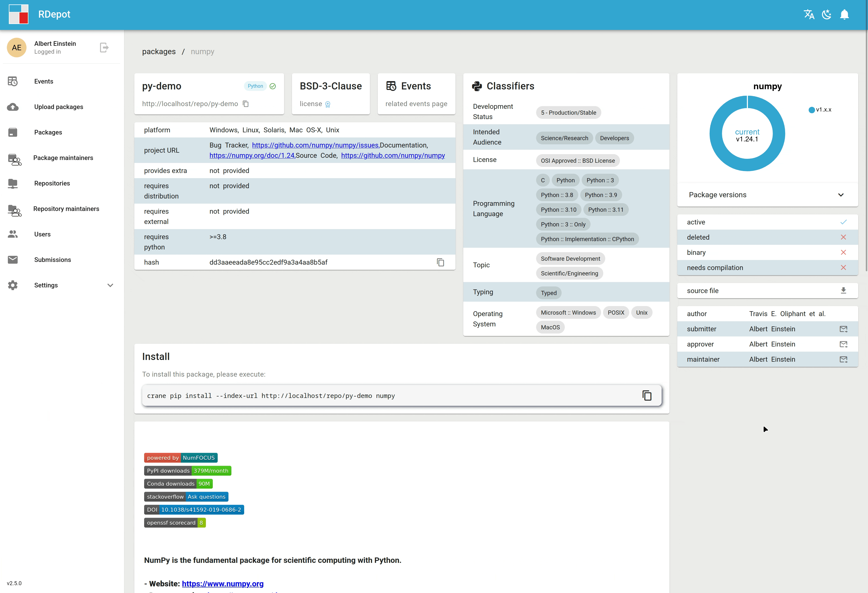Click the RDepot logo icon
868x593 pixels.
(x=18, y=14)
